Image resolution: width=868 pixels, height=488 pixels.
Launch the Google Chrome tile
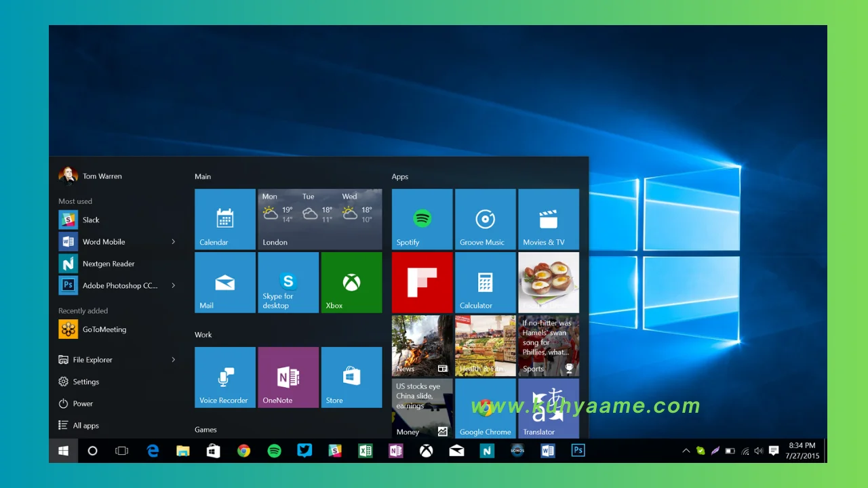click(x=486, y=408)
